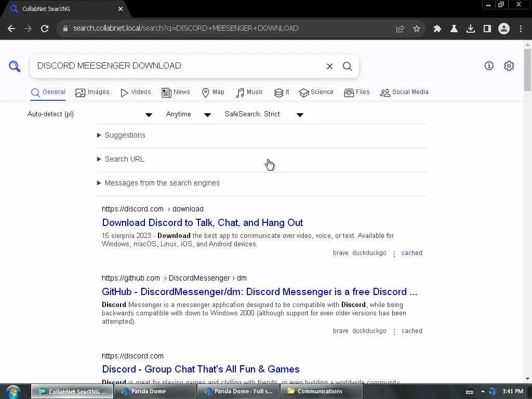This screenshot has width=532, height=399.
Task: Click the 3:41 PM taskbar clock
Action: click(513, 392)
